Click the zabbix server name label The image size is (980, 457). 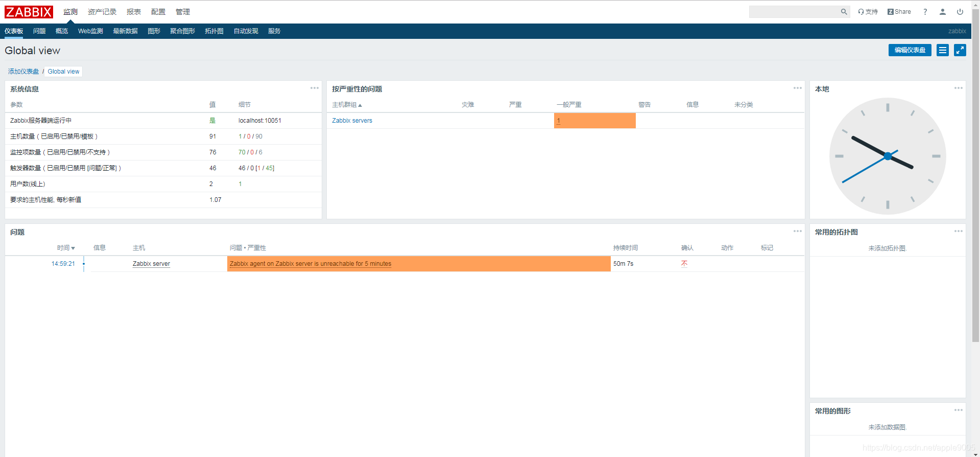957,31
